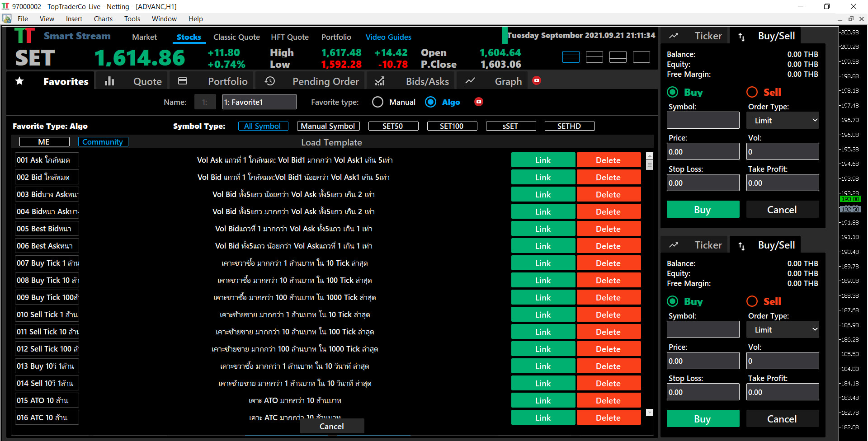Click the Quote bar chart icon
This screenshot has height=441, width=868.
point(109,81)
